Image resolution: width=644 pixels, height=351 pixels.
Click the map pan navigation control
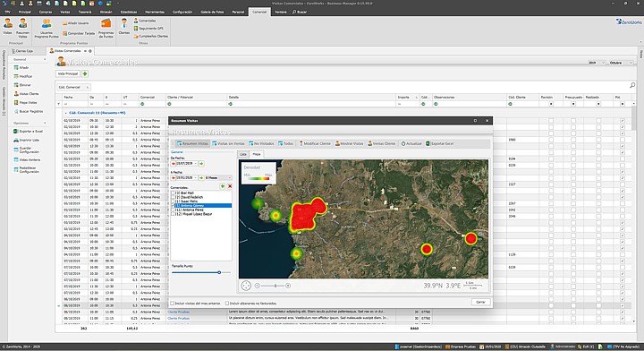coord(246,286)
